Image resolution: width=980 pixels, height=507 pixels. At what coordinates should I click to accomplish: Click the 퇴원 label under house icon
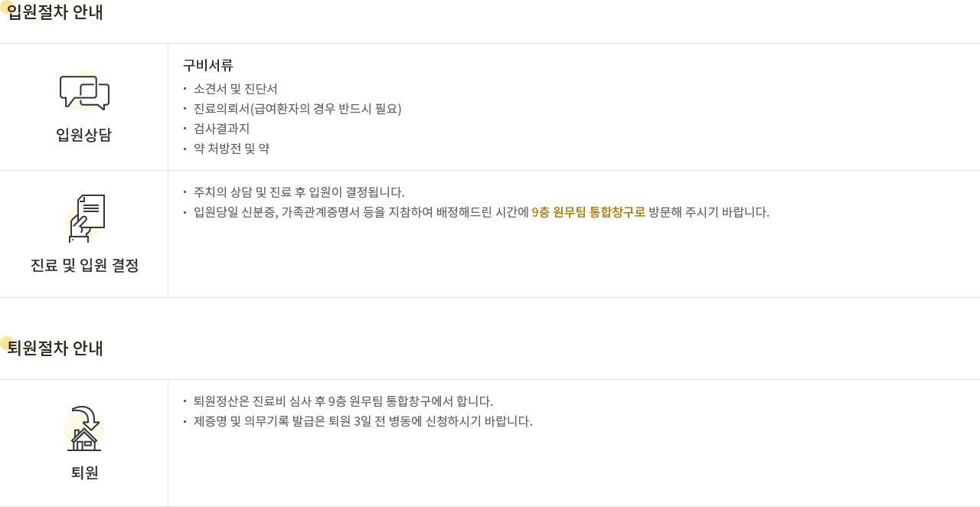pos(84,473)
